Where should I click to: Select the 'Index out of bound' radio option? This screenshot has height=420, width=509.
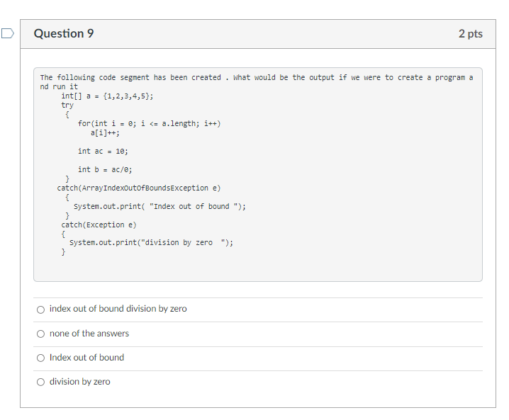click(40, 358)
